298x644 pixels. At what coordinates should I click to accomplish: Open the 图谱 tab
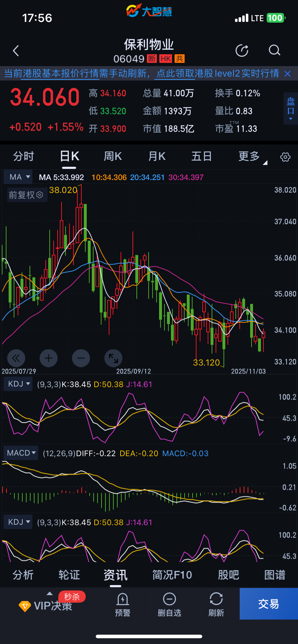(275, 575)
